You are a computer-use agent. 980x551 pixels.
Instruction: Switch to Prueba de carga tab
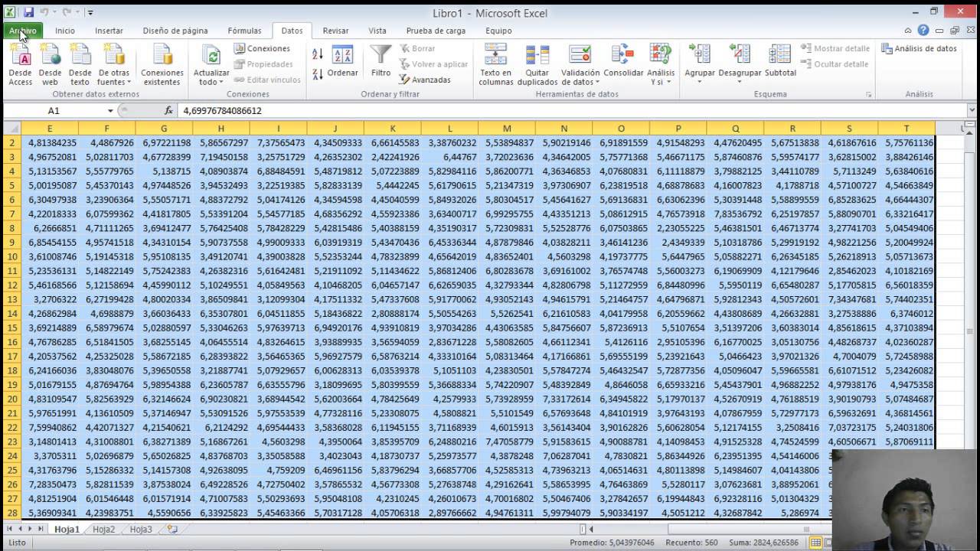436,31
